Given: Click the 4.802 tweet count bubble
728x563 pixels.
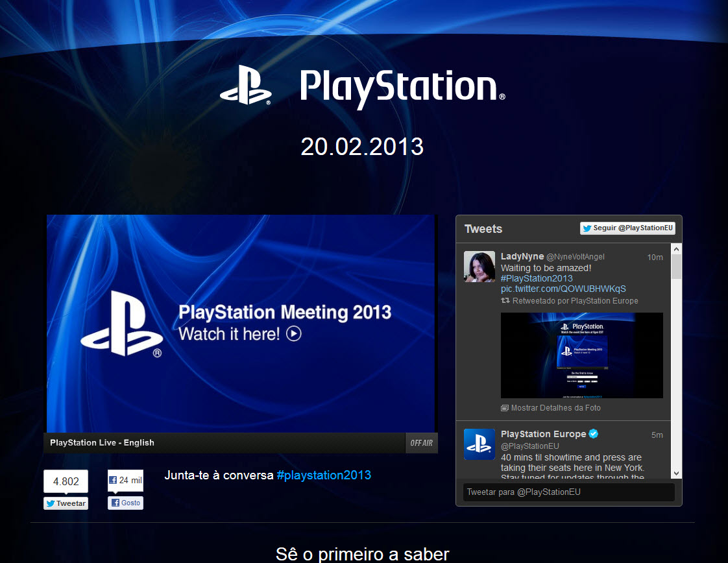Looking at the screenshot, I should tap(66, 481).
